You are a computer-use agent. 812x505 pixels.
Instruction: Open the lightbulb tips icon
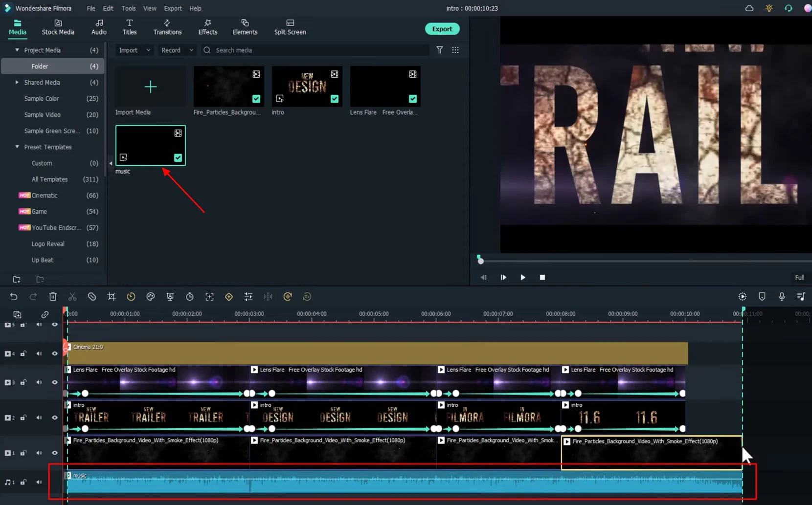[769, 8]
